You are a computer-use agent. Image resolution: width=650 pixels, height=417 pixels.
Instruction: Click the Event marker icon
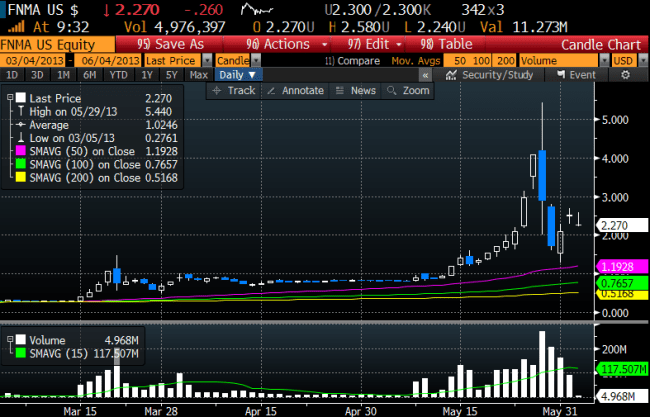pos(577,75)
